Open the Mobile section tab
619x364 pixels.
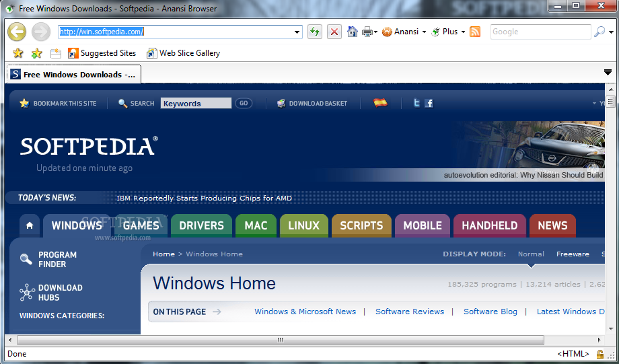click(423, 225)
